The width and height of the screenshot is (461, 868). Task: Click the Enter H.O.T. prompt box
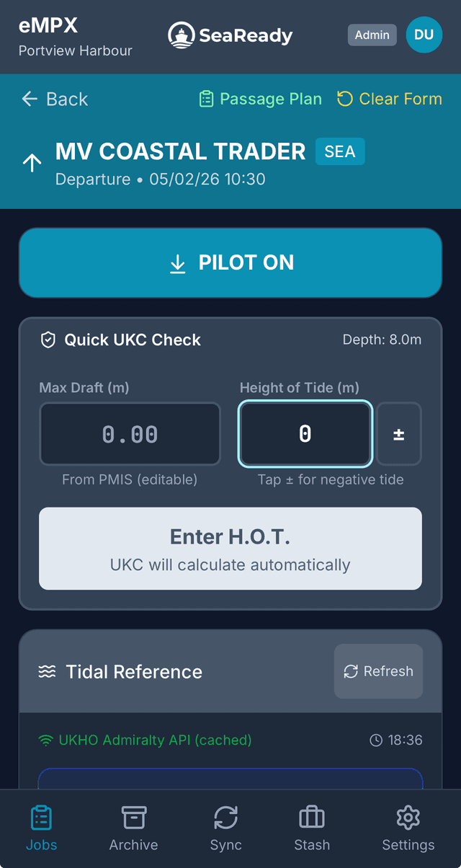click(230, 549)
